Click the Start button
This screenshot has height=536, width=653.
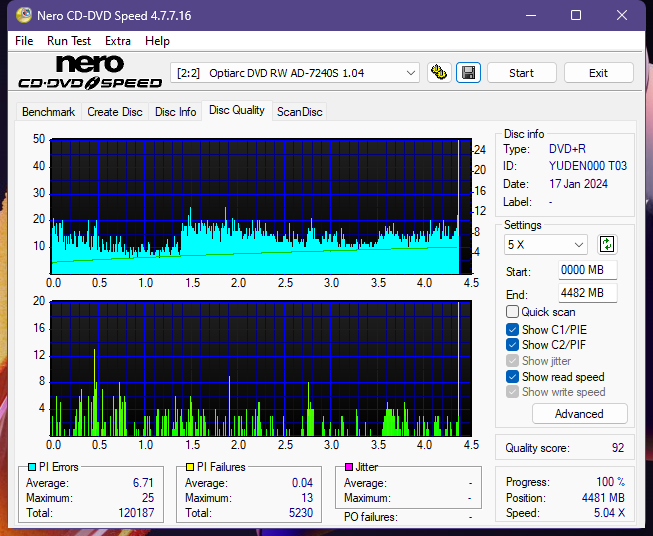point(521,73)
